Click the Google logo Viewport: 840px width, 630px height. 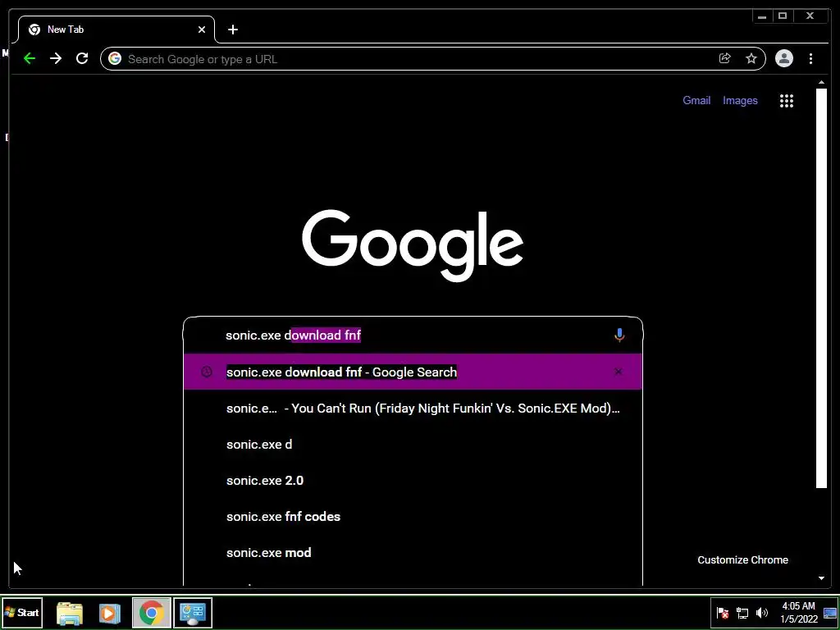click(x=413, y=245)
